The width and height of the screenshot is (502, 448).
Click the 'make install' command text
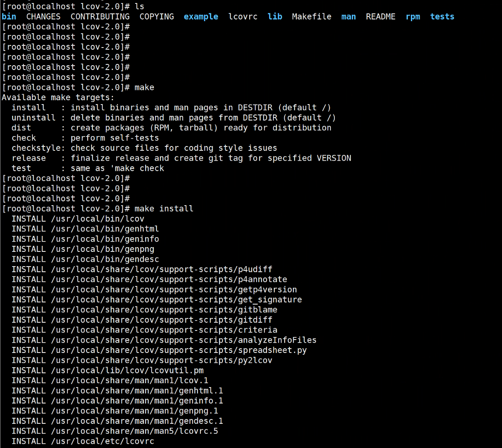[x=164, y=209]
